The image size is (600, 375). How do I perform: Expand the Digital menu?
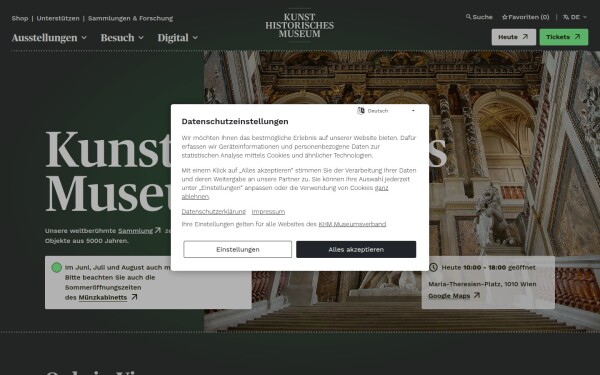tap(178, 38)
